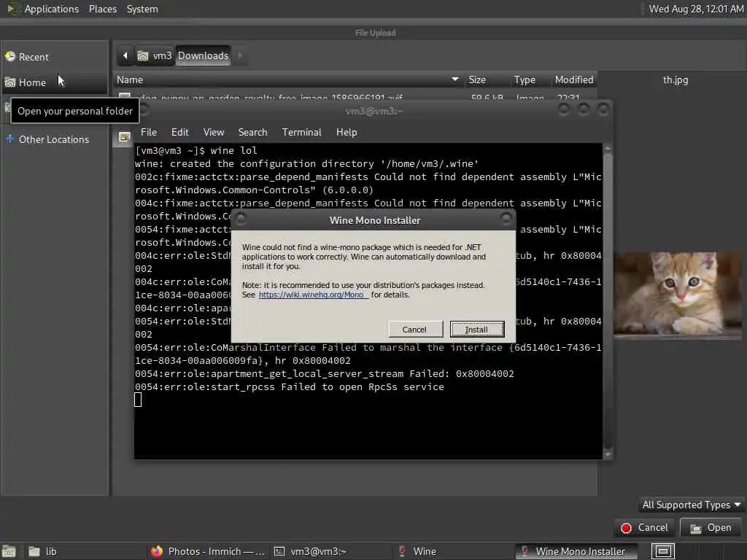Image resolution: width=747 pixels, height=560 pixels.
Task: Click the Home folder icon in sidebar
Action: pos(10,82)
